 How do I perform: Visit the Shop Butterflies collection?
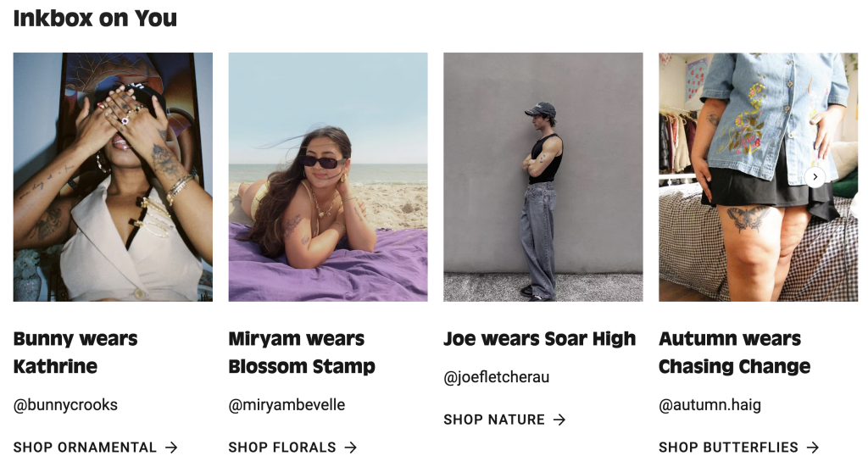728,448
